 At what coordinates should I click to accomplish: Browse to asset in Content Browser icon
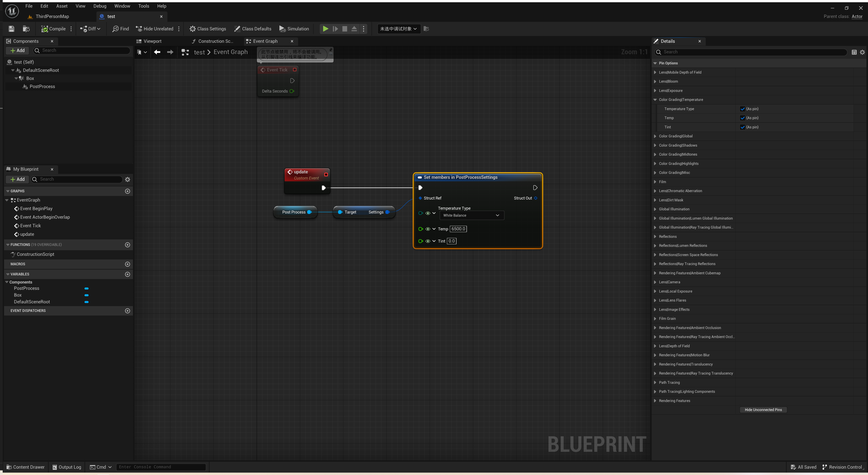point(26,29)
